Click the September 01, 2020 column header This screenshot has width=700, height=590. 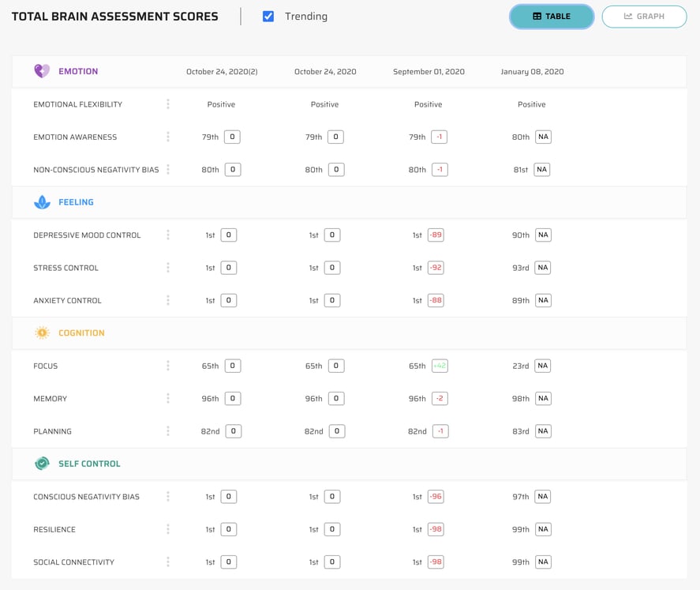click(x=428, y=71)
